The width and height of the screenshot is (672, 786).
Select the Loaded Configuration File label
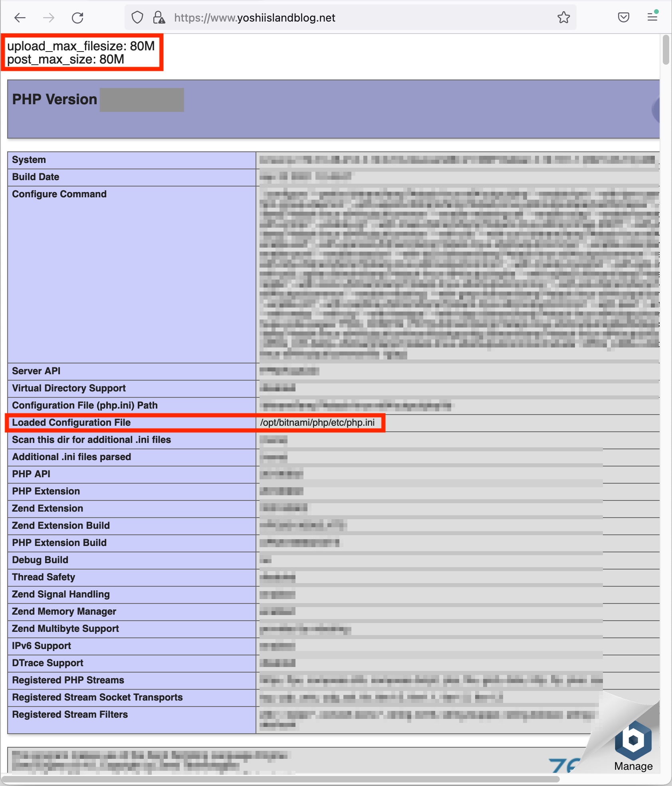pyautogui.click(x=71, y=423)
